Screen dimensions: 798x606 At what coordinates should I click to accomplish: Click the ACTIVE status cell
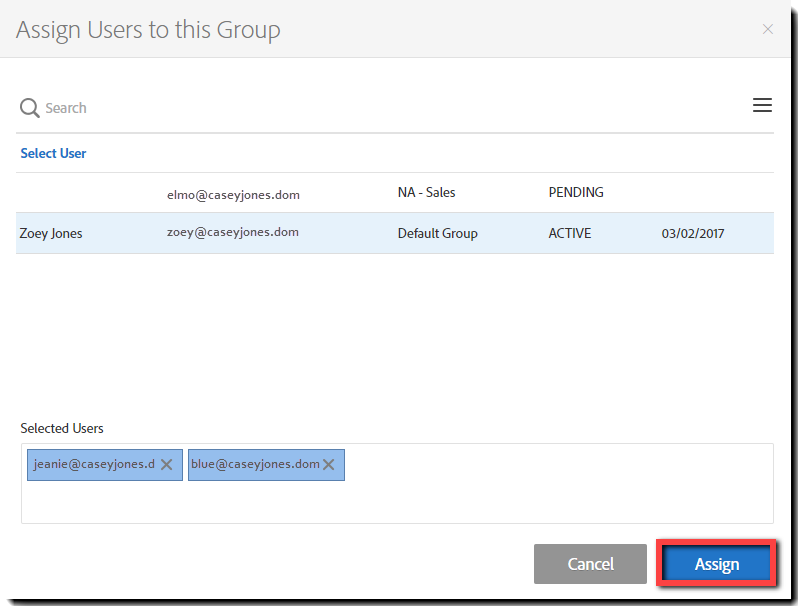click(569, 233)
